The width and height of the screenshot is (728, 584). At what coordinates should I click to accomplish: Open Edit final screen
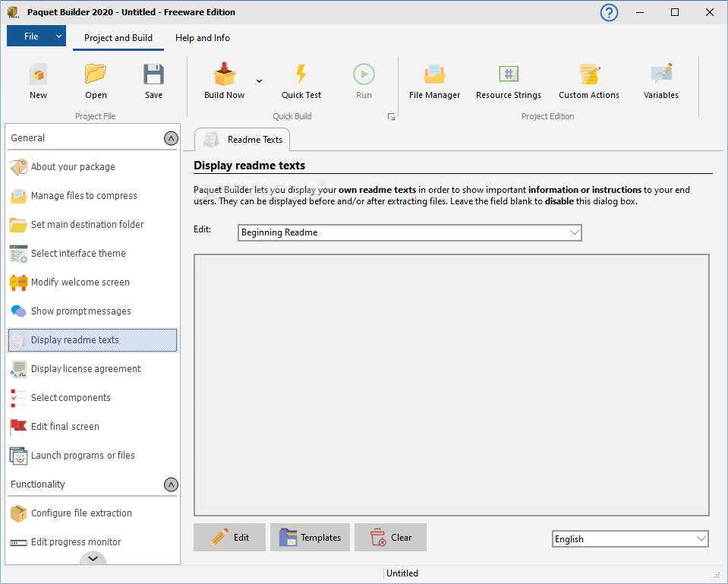pyautogui.click(x=93, y=426)
